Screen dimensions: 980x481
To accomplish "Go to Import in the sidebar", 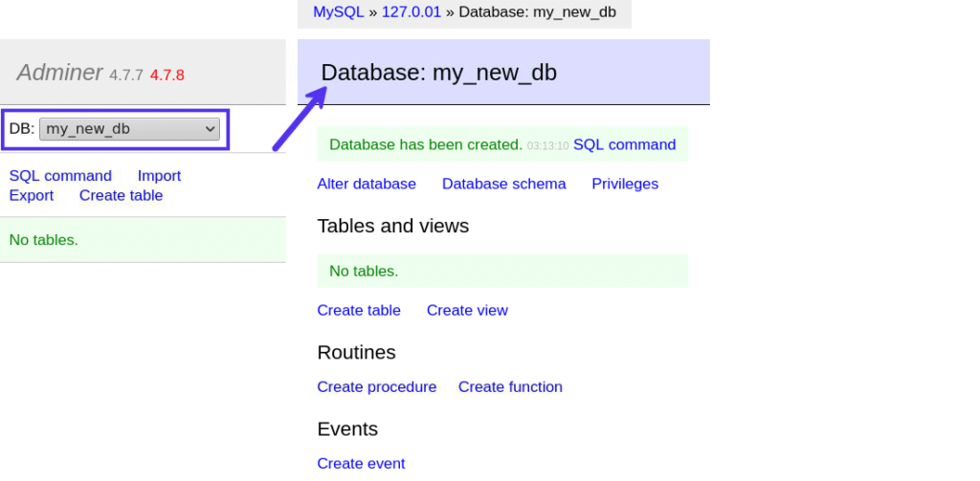I will click(159, 176).
